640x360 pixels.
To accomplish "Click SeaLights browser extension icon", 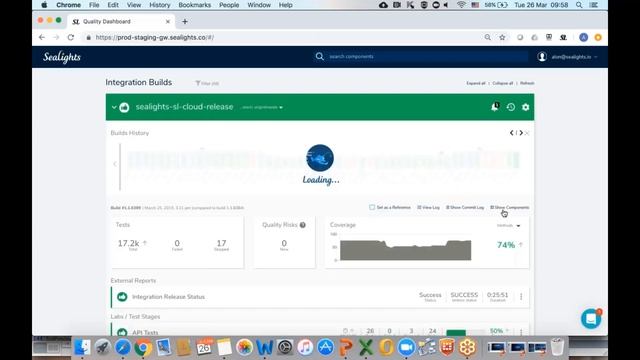I will click(x=564, y=37).
